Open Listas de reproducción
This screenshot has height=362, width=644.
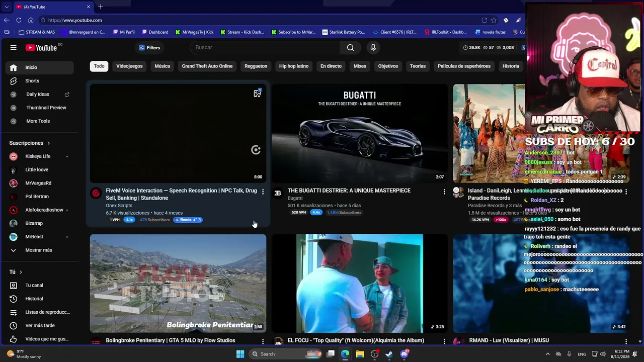pos(40,312)
